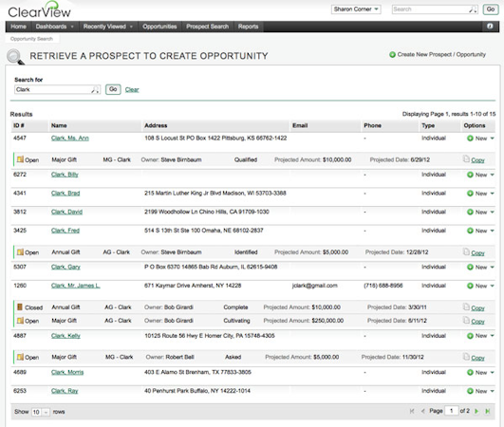Go to next results page arrow

coord(476,411)
